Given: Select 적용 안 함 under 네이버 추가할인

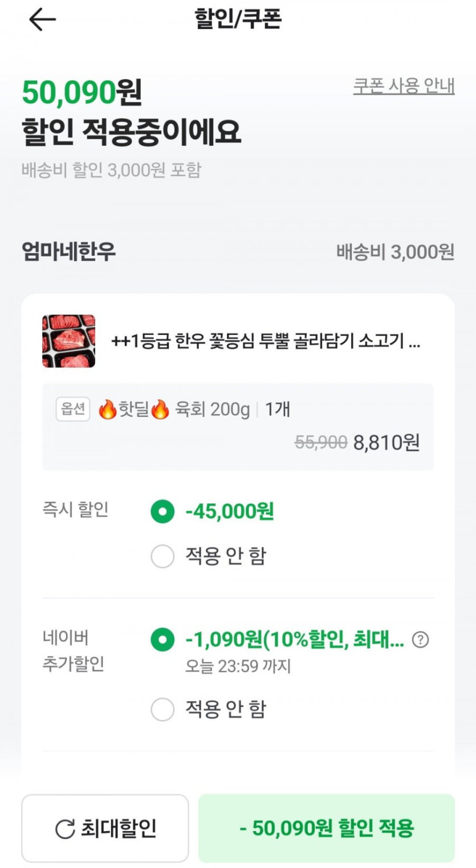Looking at the screenshot, I should coord(162,710).
